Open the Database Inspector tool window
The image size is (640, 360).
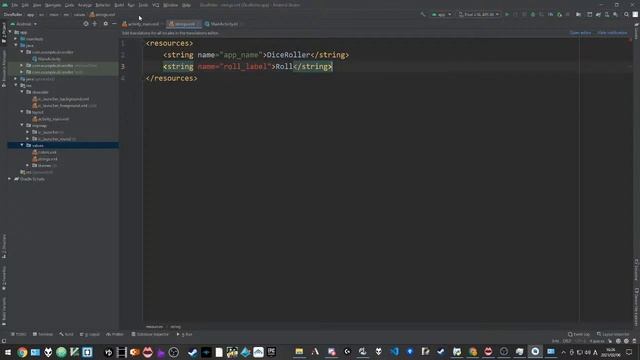coord(150,334)
